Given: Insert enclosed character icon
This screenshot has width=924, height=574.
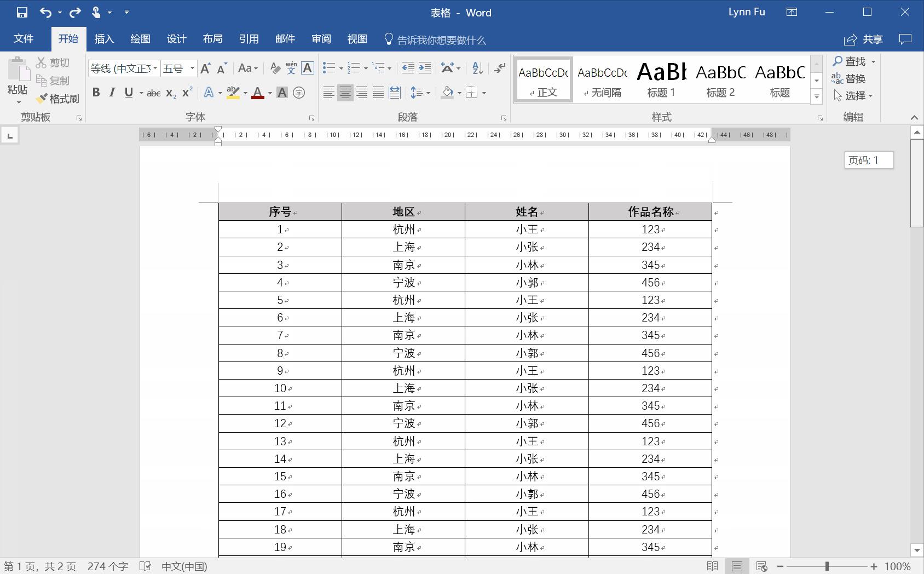Looking at the screenshot, I should coord(299,93).
